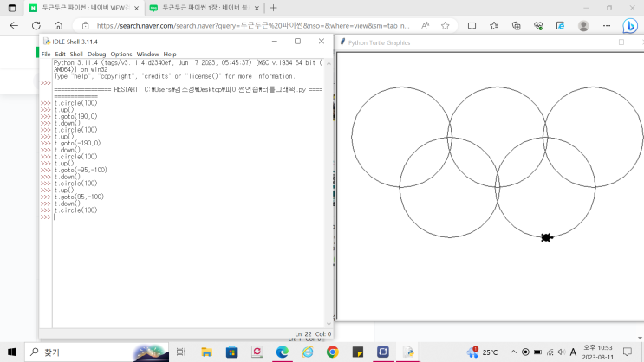
Task: Expand hidden system tray icons chevron
Action: coord(512,352)
